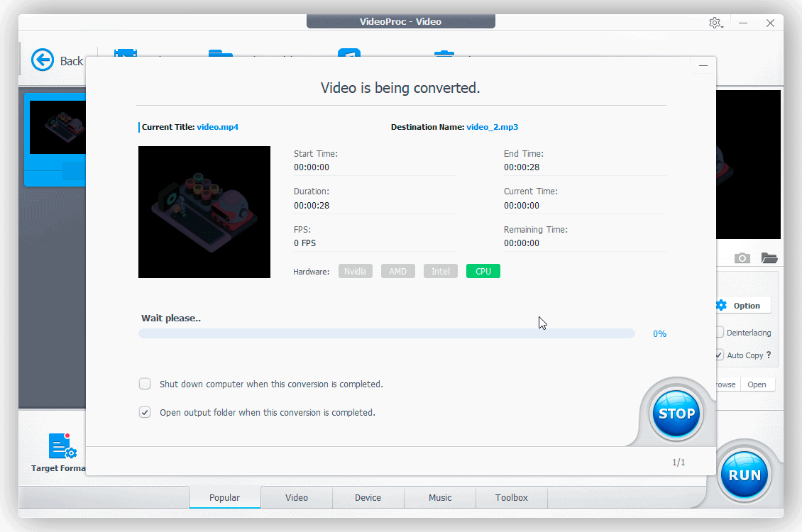Click the video preview thumbnail in dialog
The image size is (802, 532).
[204, 212]
